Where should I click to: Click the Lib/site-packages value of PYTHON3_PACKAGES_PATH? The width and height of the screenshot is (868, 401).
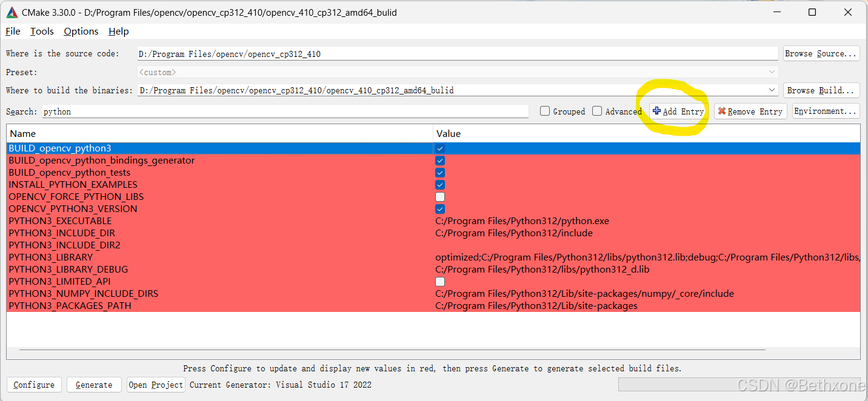click(x=536, y=306)
